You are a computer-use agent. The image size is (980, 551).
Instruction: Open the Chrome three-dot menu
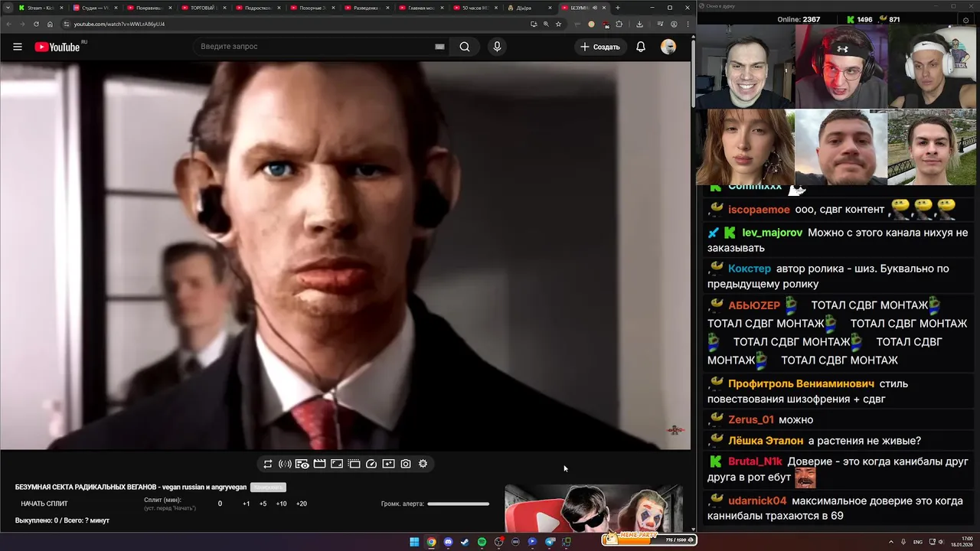tap(687, 24)
